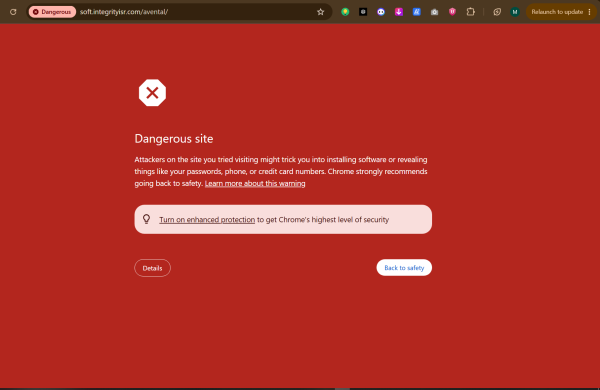Select the soft.integrityisr.com URL in the address bar
Screen dimensions: 600x390
[x=124, y=12]
